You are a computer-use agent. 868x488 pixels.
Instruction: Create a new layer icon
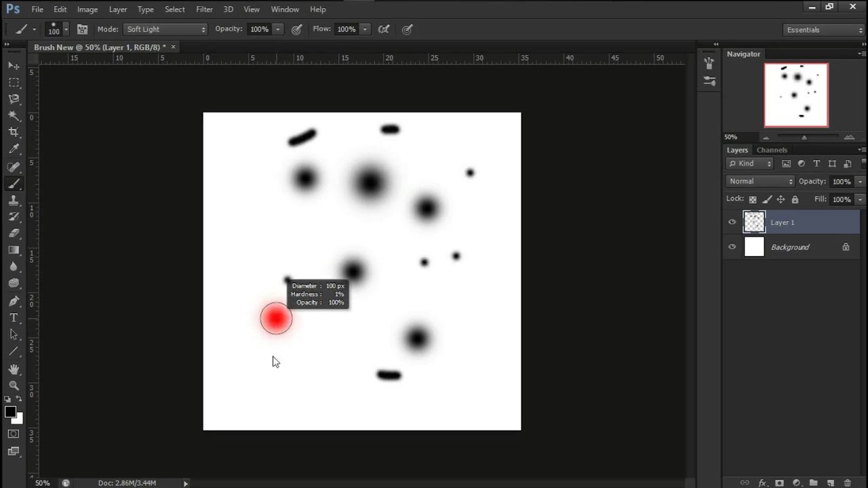(830, 483)
